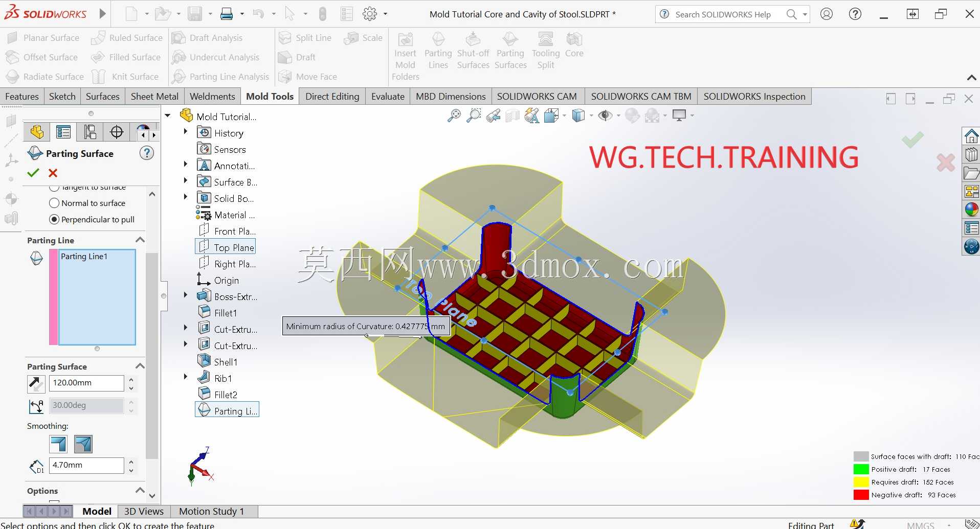Select the Smooth smoothing option icon
The image size is (980, 529).
83,444
